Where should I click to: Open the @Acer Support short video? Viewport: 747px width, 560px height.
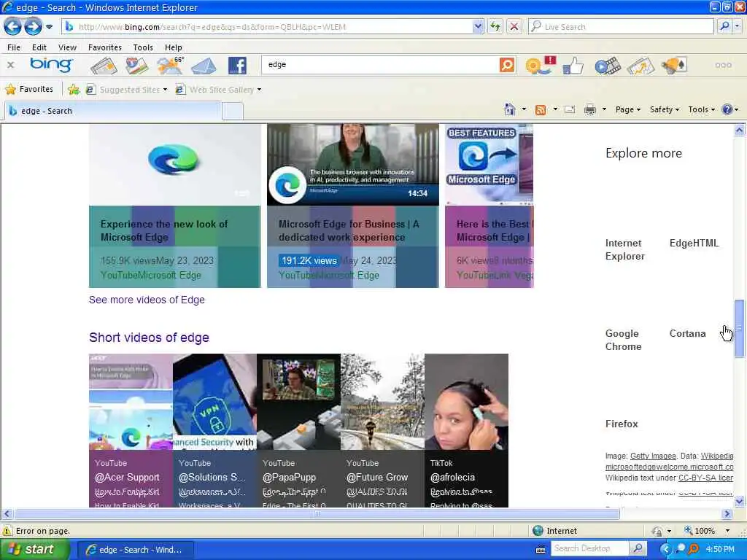coord(131,430)
